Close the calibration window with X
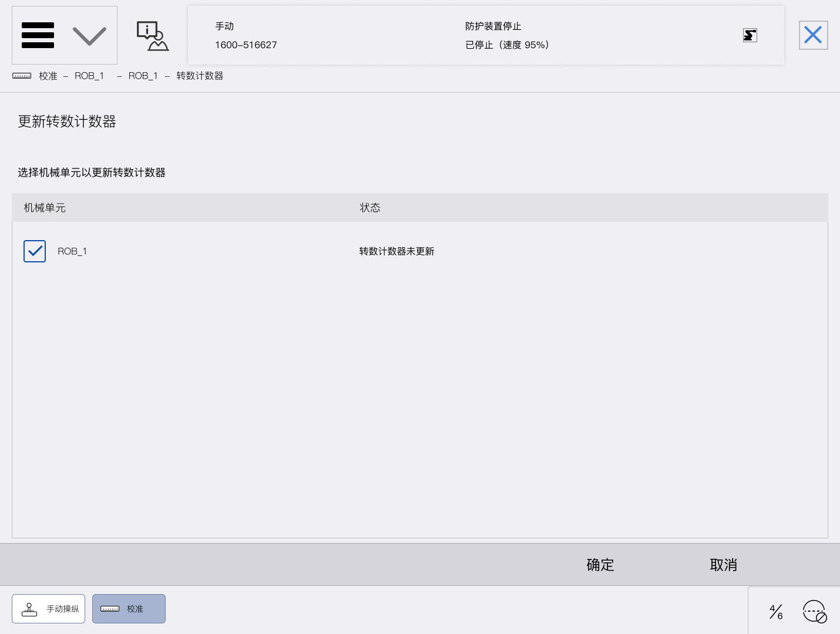The image size is (840, 634). point(813,35)
